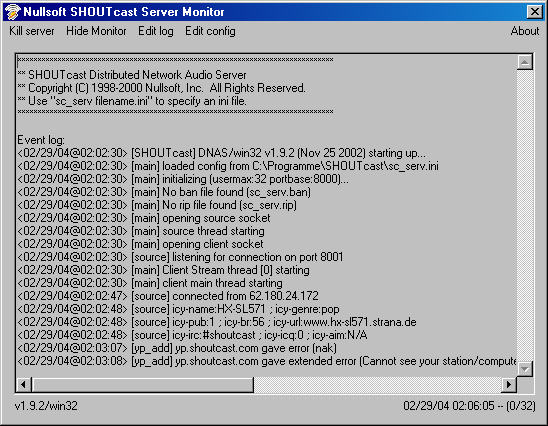548x426 pixels.
Task: Click the 'source thread starting' log line
Action: (x=141, y=231)
